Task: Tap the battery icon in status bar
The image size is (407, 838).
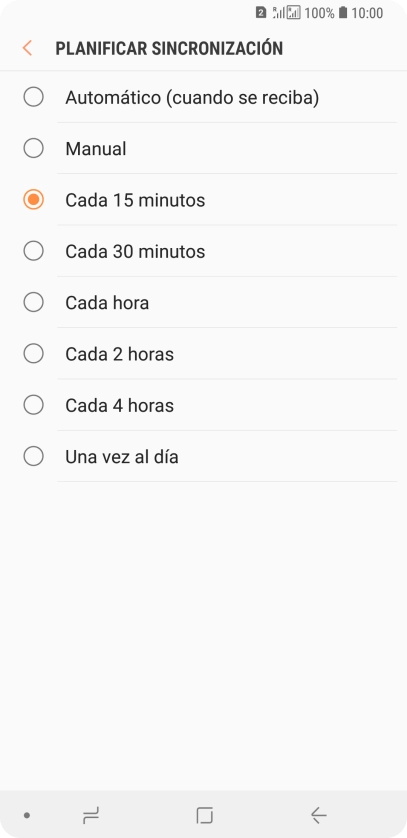Action: pyautogui.click(x=343, y=13)
